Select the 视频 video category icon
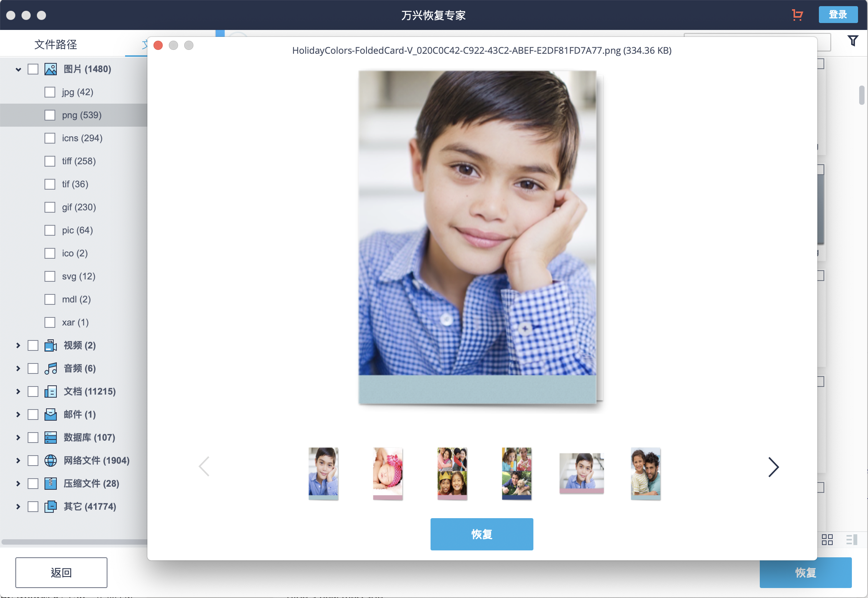The height and width of the screenshot is (598, 868). (x=50, y=345)
